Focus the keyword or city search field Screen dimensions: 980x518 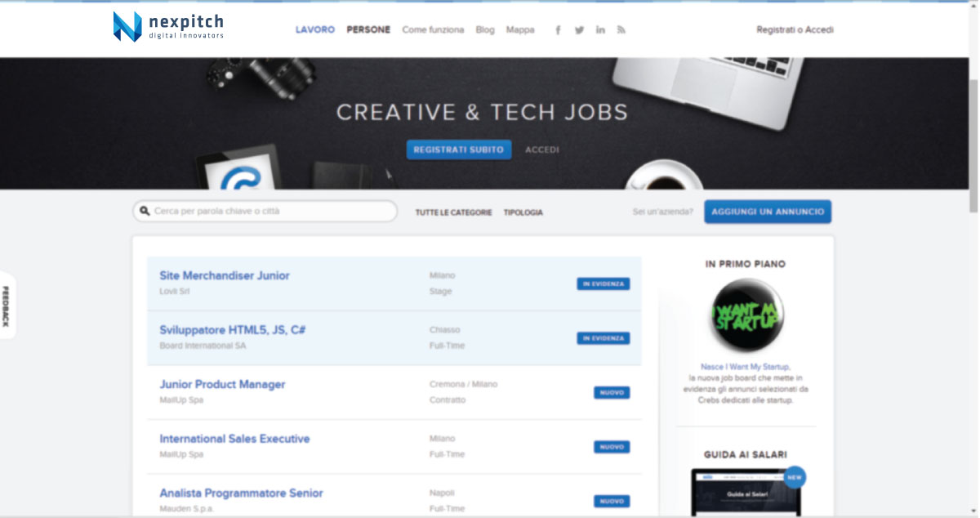[265, 211]
